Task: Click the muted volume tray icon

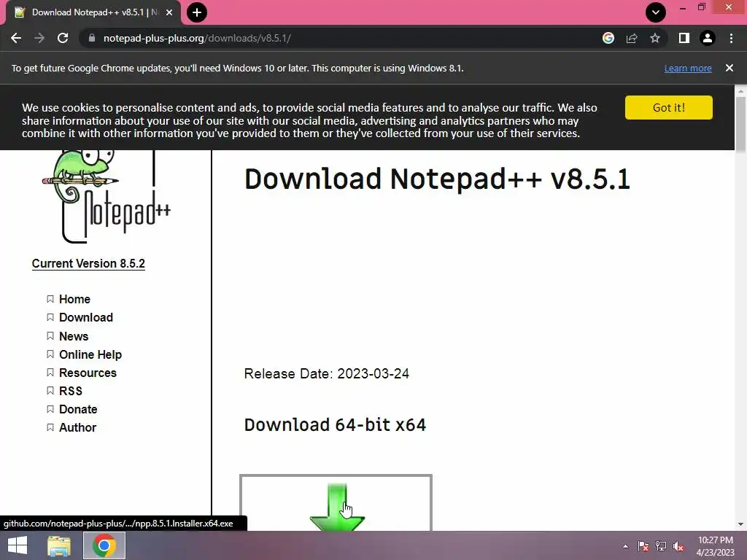Action: [x=678, y=546]
